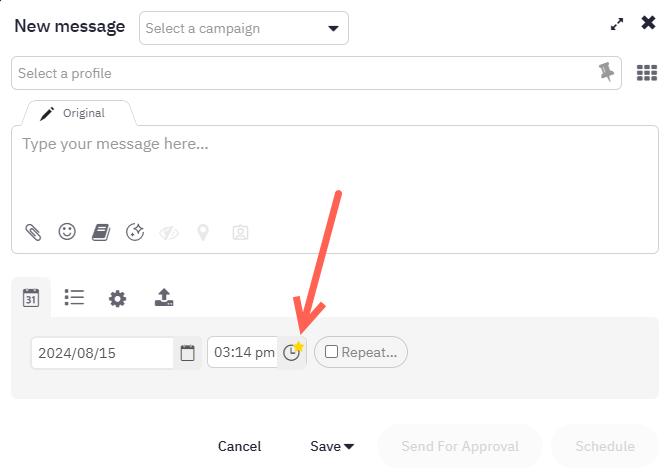Switch to the queue list tab
668x476 pixels.
tap(74, 297)
